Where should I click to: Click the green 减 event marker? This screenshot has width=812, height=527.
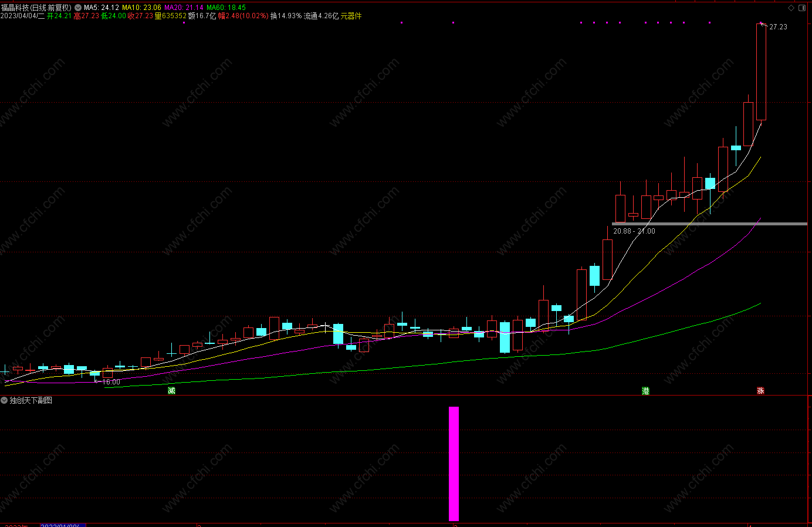click(x=171, y=390)
